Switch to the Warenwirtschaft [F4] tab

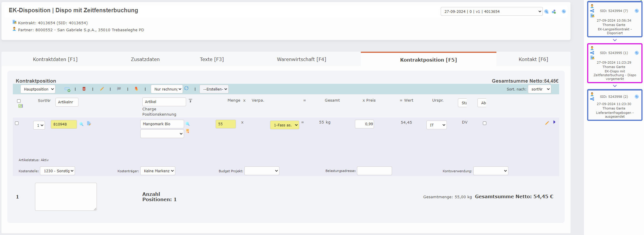point(301,60)
